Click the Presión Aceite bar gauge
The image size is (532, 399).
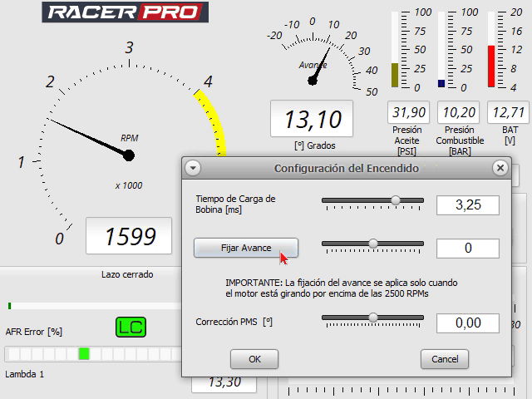396,50
